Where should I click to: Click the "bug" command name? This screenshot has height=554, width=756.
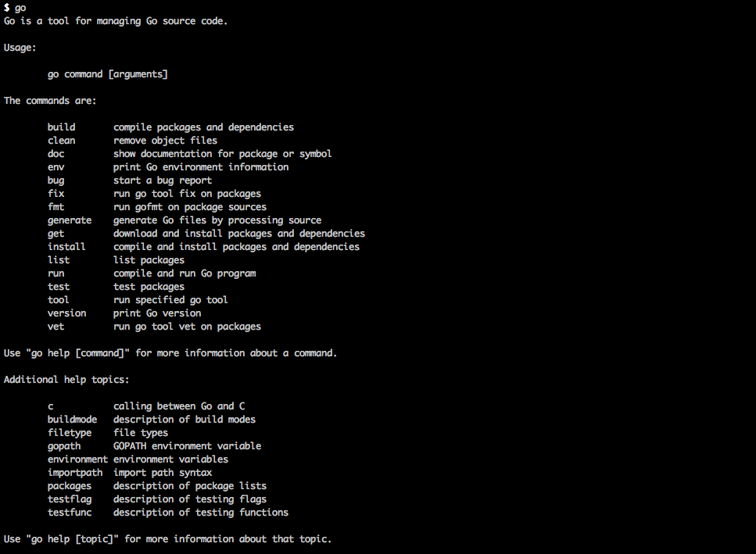point(56,180)
